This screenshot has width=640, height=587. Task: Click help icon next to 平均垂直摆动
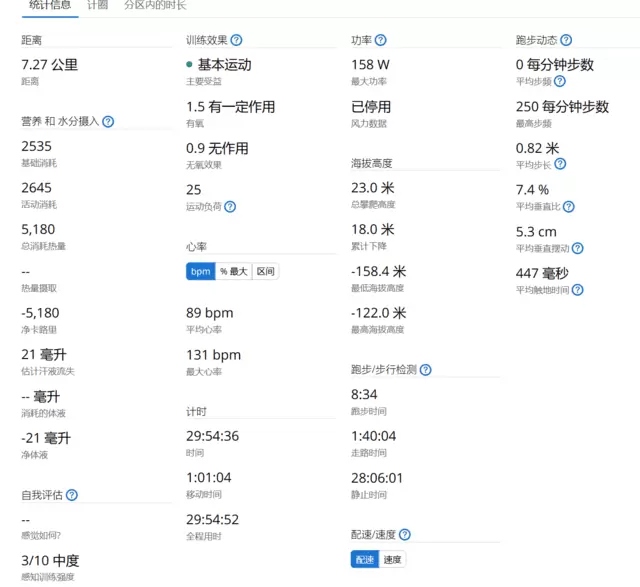click(577, 248)
